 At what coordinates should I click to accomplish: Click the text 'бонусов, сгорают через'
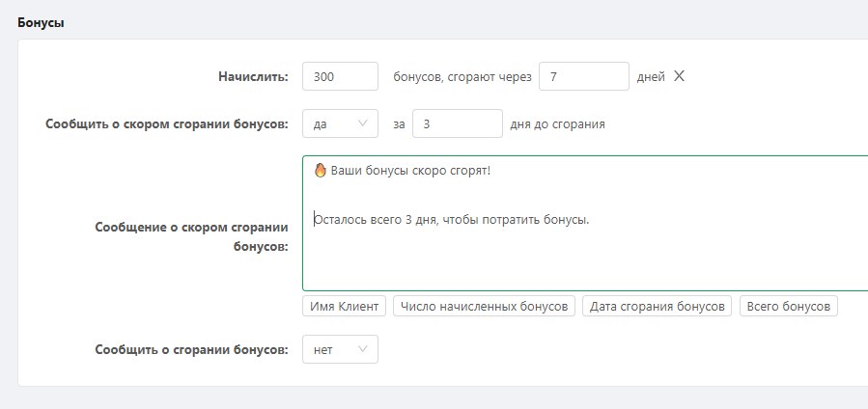(x=462, y=77)
